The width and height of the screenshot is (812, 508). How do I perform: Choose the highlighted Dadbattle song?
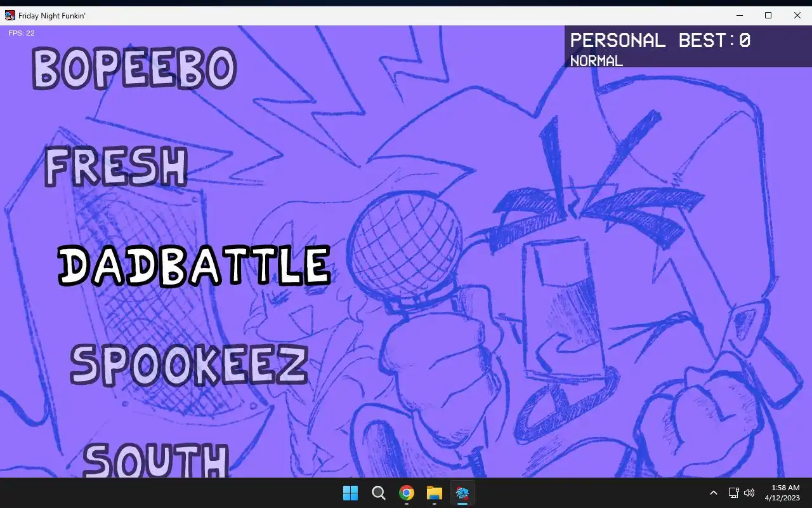click(194, 265)
